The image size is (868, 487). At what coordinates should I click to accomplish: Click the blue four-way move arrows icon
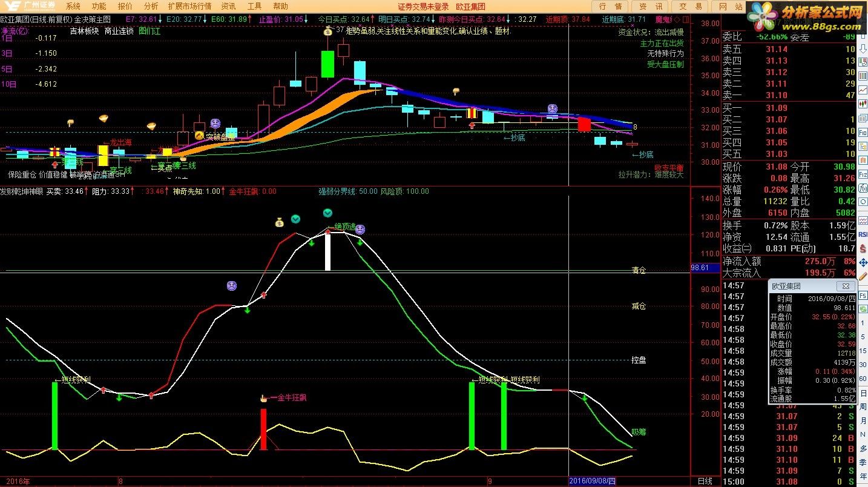click(863, 263)
